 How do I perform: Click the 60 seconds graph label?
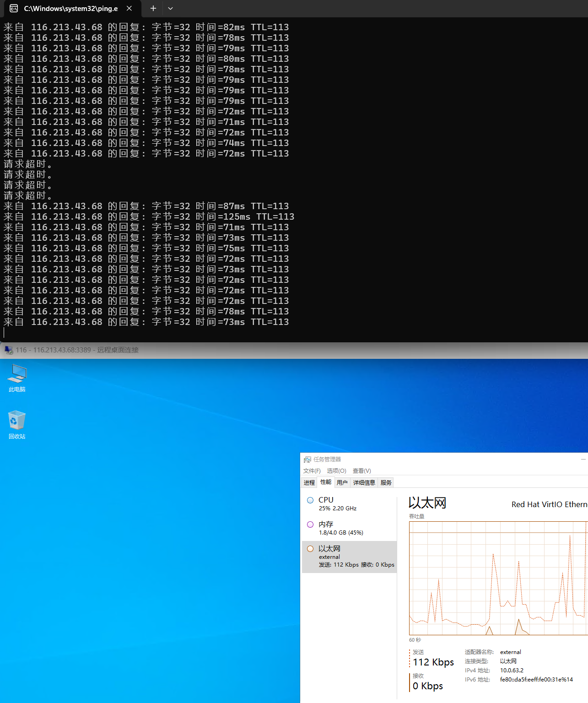pyautogui.click(x=415, y=640)
